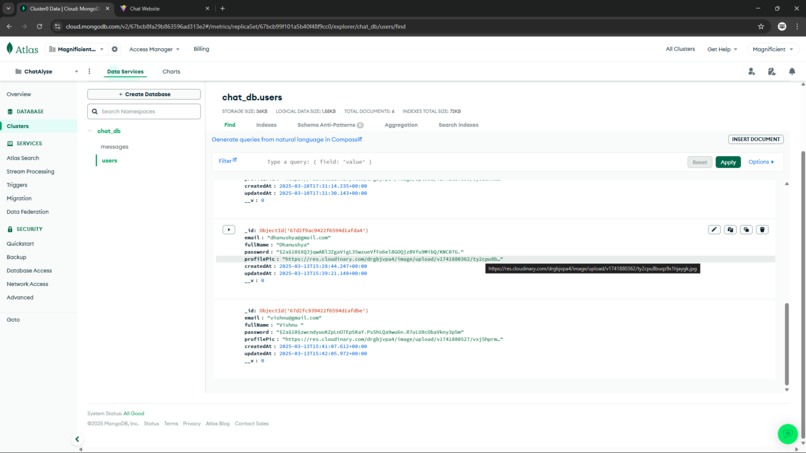Click the documents list vertical scrollbar thumb
Image resolution: width=806 pixels, height=453 pixels.
click(786, 343)
